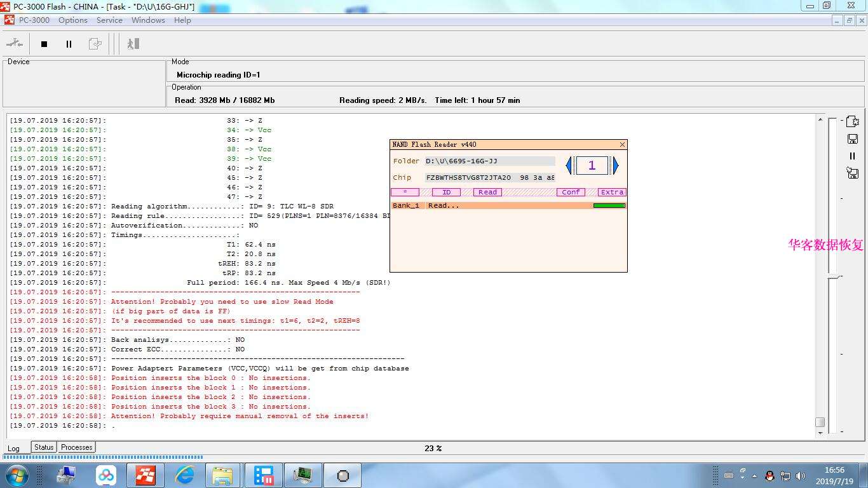Screen dimensions: 868x488
Task: Click the log scrollbar down arrow
Action: [820, 433]
